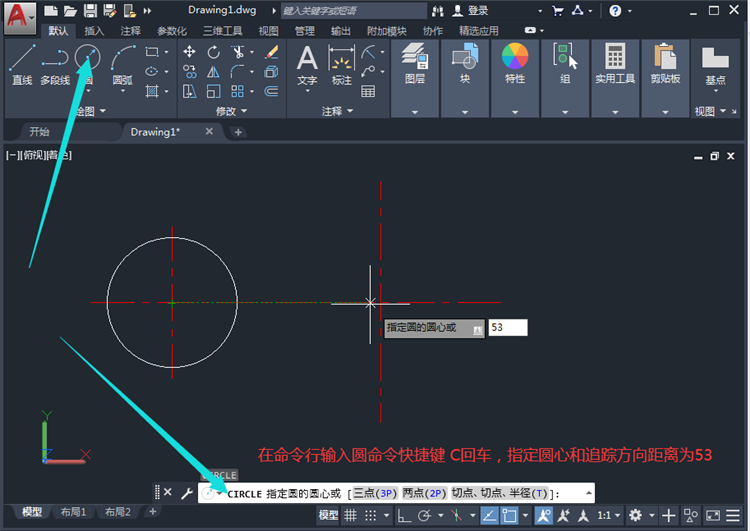This screenshot has width=750, height=531.
Task: Activate the Mirror tool
Action: (213, 72)
